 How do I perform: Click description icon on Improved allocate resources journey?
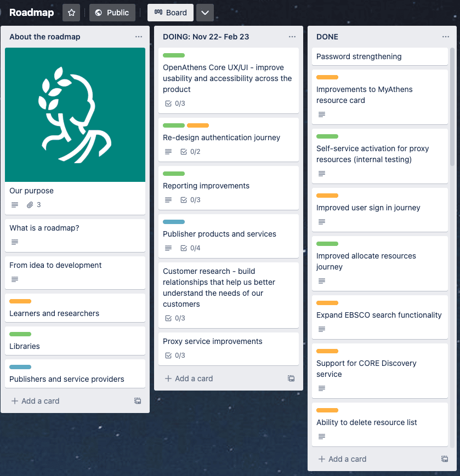(322, 281)
